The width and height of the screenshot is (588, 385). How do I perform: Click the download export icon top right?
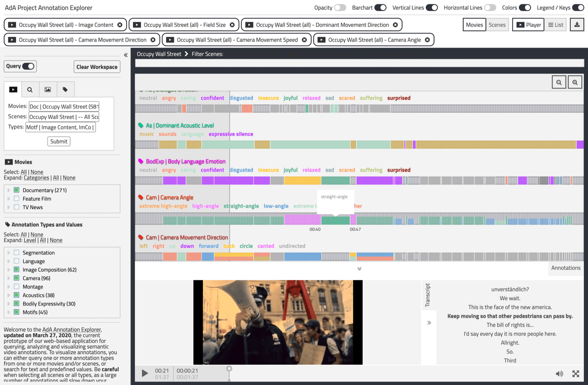pyautogui.click(x=577, y=24)
